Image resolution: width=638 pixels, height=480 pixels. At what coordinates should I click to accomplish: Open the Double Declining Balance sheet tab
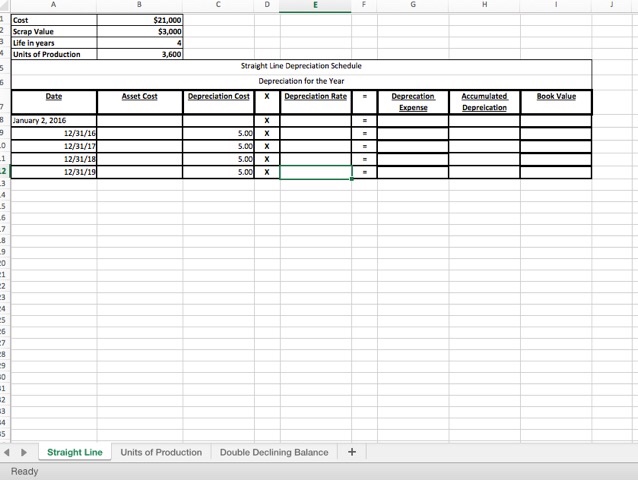[x=274, y=452]
